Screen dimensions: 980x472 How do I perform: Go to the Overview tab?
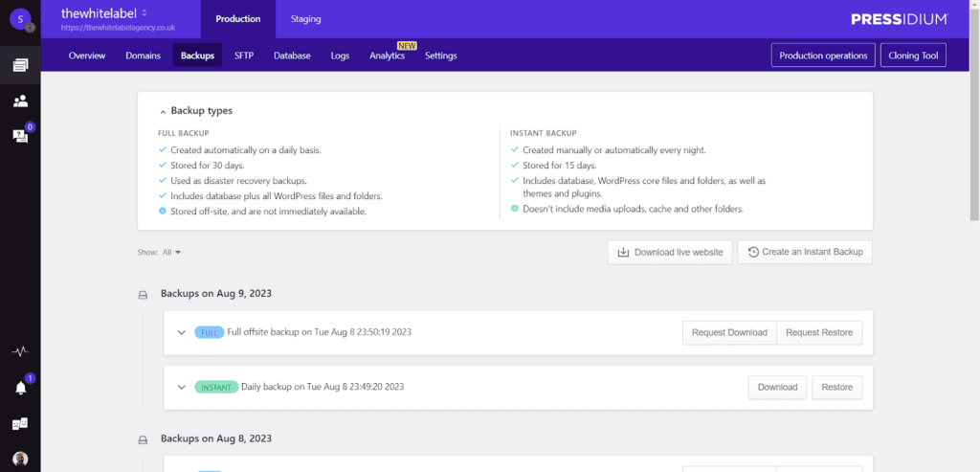[x=87, y=56]
